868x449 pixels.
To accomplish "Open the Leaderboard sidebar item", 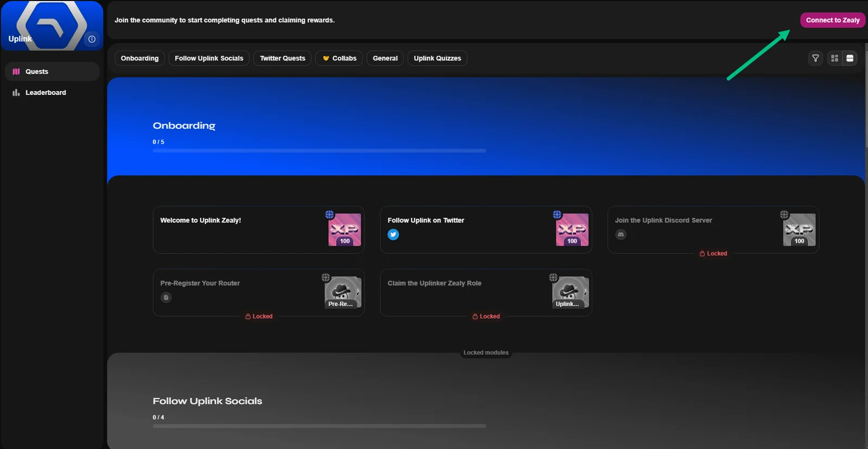I will (x=52, y=93).
